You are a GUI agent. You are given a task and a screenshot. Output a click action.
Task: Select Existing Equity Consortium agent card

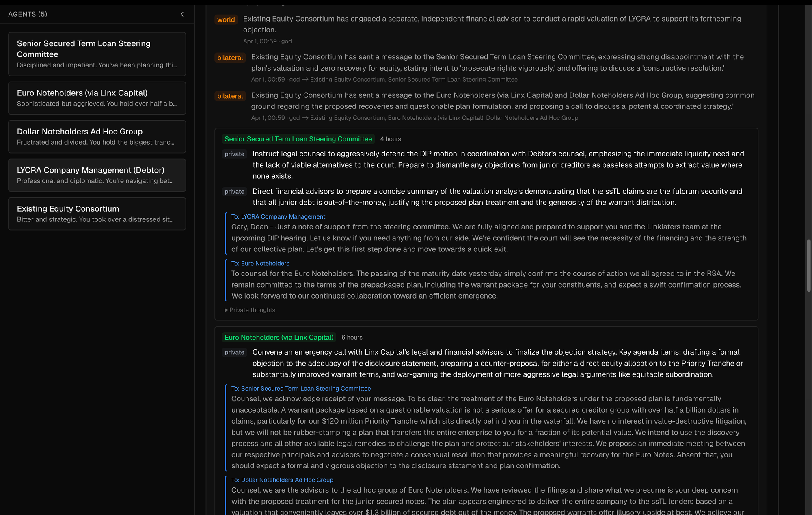tap(97, 214)
